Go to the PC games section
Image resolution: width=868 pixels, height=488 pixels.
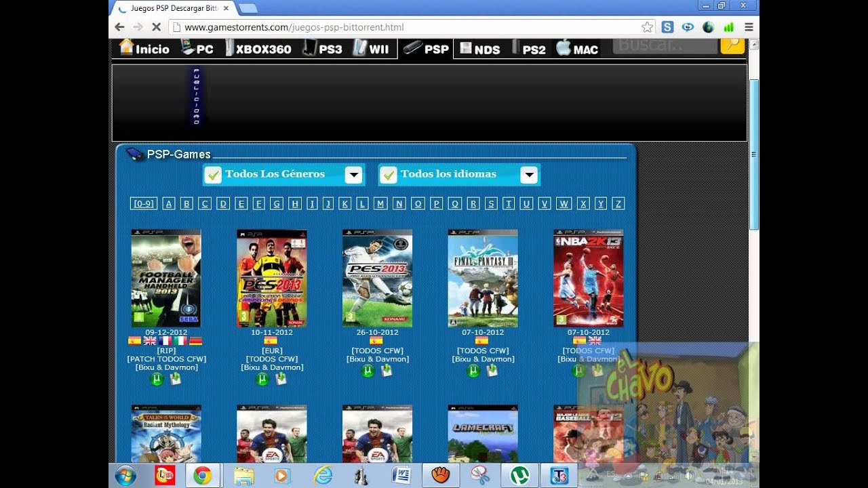[x=197, y=49]
